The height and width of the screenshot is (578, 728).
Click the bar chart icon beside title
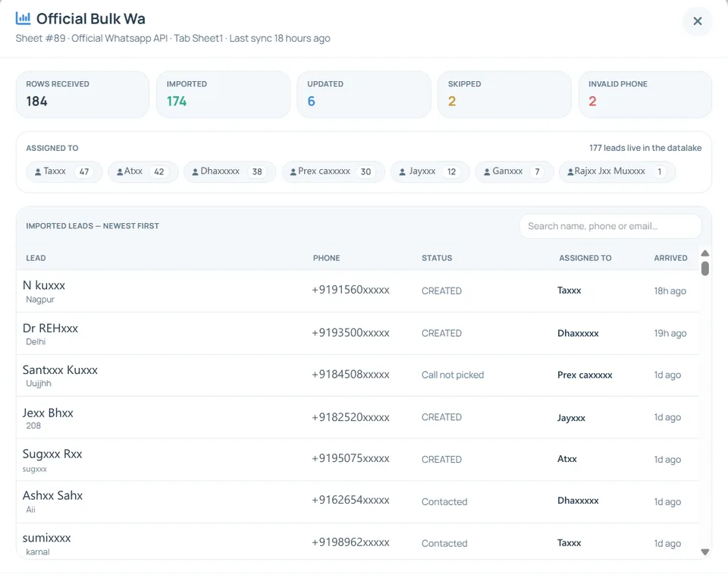(23, 18)
